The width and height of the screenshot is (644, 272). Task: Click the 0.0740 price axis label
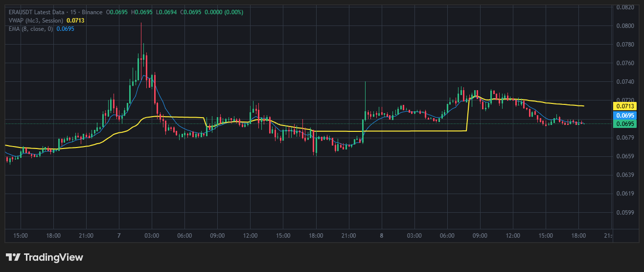click(x=625, y=82)
